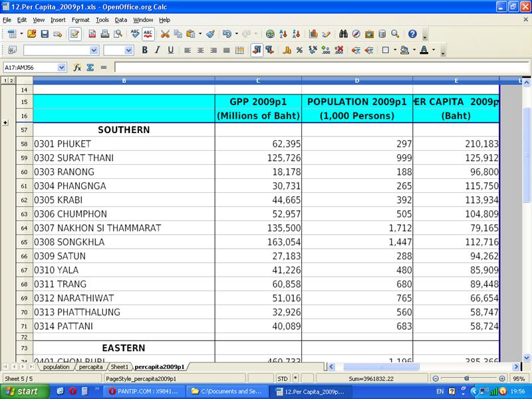Open the File menu
Viewport: 532px width, 399px height.
click(7, 20)
